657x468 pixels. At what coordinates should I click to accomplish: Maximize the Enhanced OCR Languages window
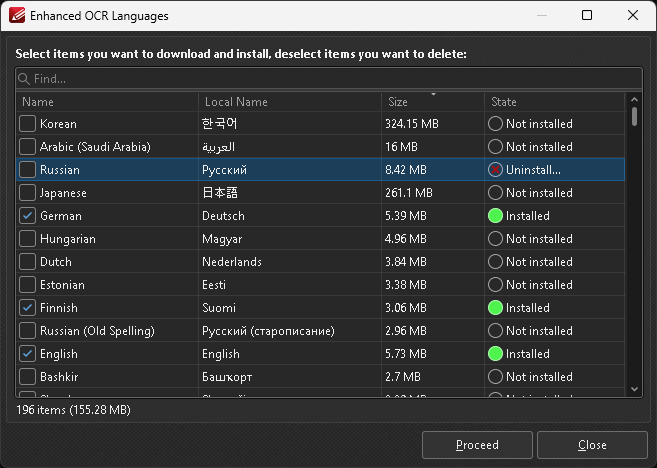coord(587,16)
